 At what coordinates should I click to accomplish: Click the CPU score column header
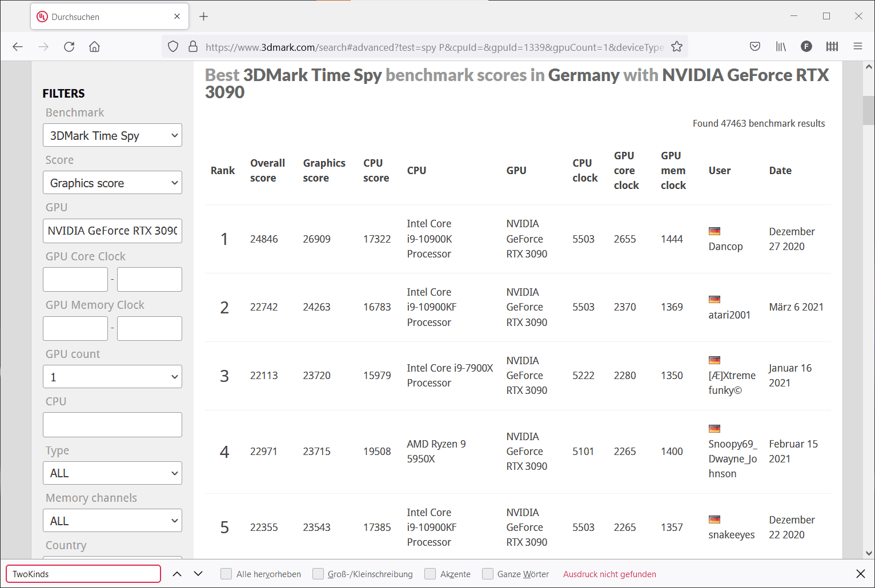tap(376, 171)
